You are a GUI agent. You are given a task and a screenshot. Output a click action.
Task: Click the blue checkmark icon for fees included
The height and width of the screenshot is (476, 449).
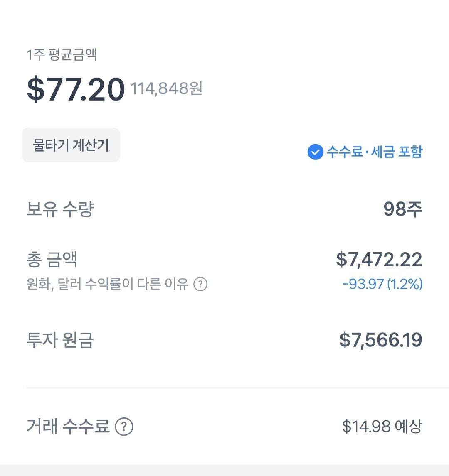(x=315, y=152)
